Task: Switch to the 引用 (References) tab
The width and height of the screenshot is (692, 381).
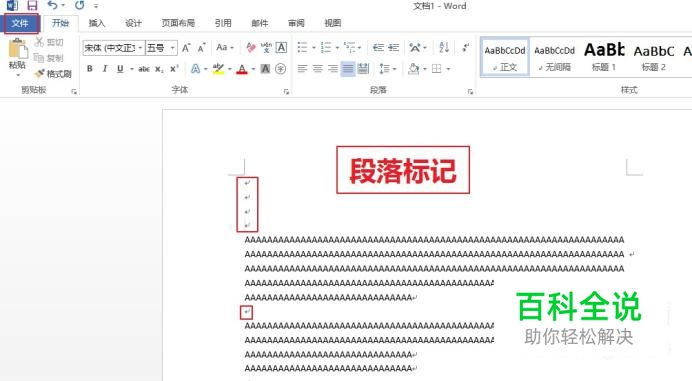Action: pos(223,23)
